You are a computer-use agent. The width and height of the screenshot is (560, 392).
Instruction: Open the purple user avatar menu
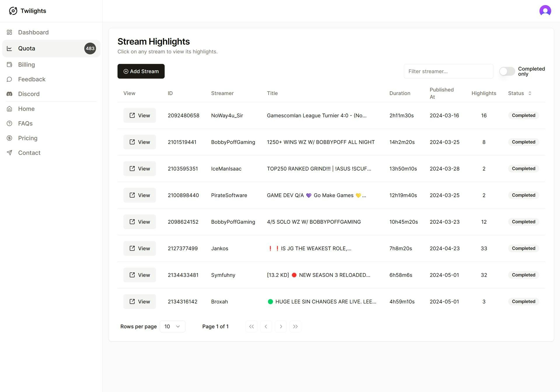(545, 11)
